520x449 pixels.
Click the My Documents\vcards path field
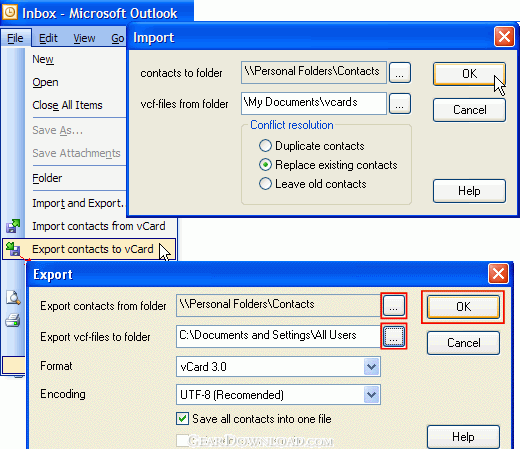pyautogui.click(x=314, y=103)
